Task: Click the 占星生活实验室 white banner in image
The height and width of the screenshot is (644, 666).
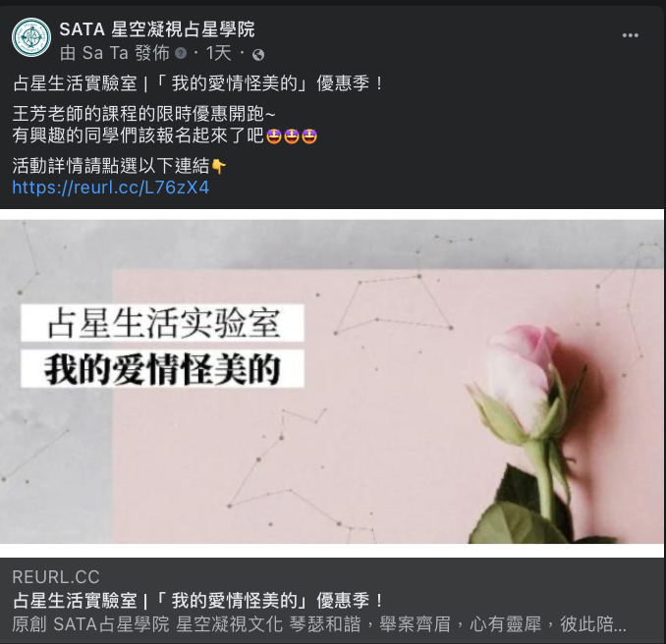Action: coord(163,323)
